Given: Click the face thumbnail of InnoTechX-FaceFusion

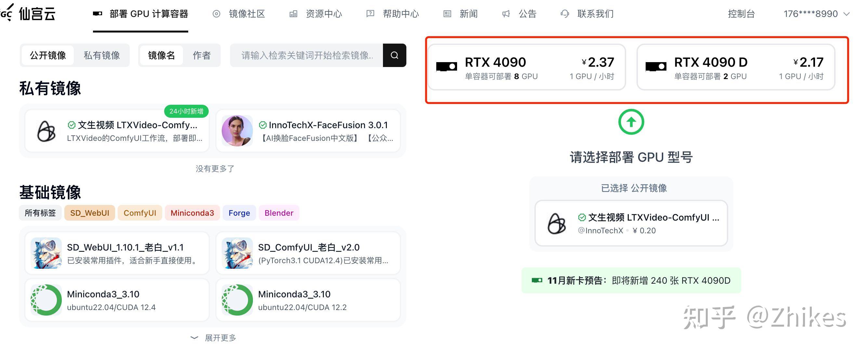Looking at the screenshot, I should point(237,131).
